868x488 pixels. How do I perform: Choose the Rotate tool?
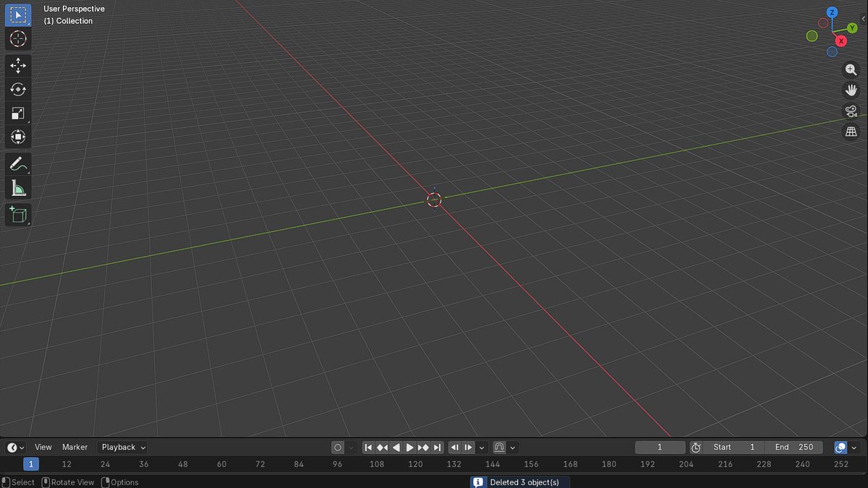pyautogui.click(x=18, y=90)
